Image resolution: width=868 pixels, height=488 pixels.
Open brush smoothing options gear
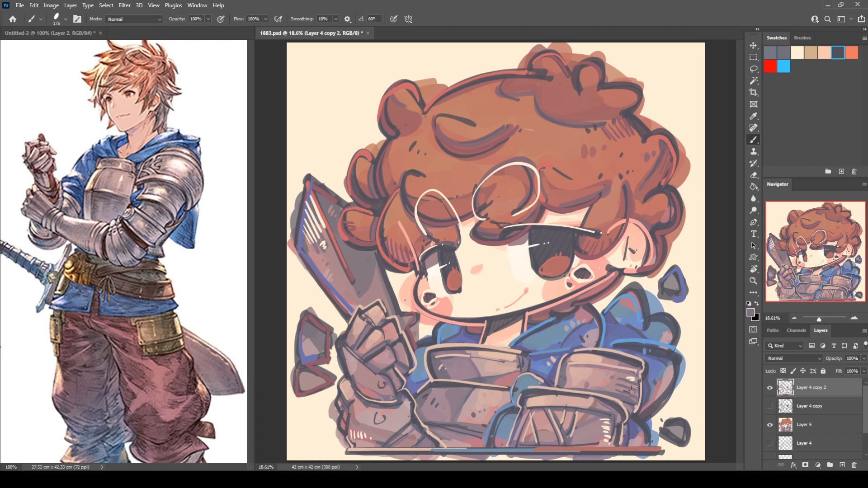point(347,19)
